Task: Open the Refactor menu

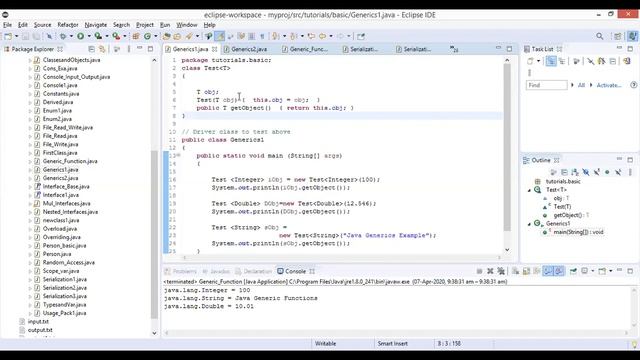Action: 68,25
